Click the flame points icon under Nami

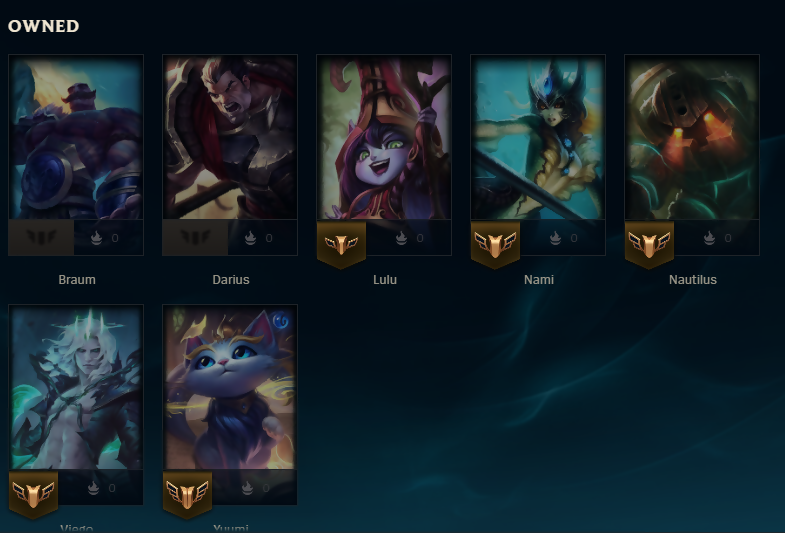pyautogui.click(x=555, y=238)
